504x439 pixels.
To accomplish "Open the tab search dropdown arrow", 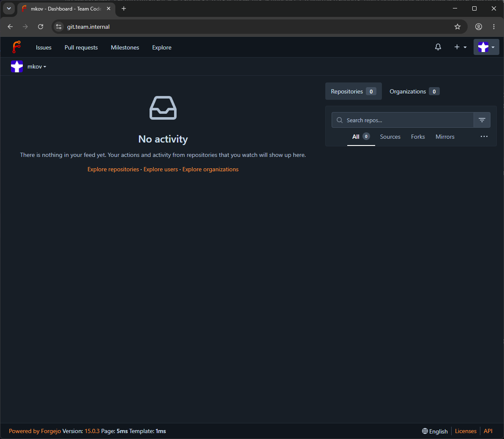I will pos(9,9).
